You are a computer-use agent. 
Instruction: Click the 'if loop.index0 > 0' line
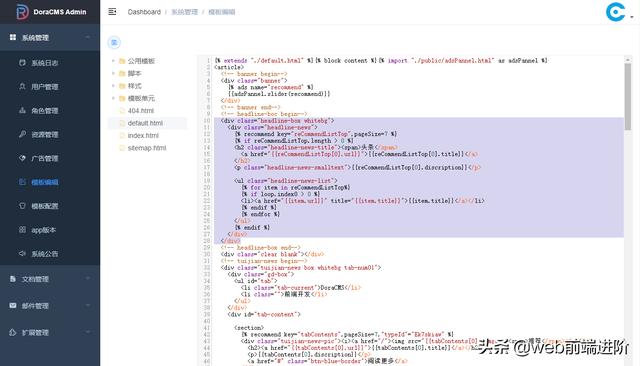[x=280, y=194]
